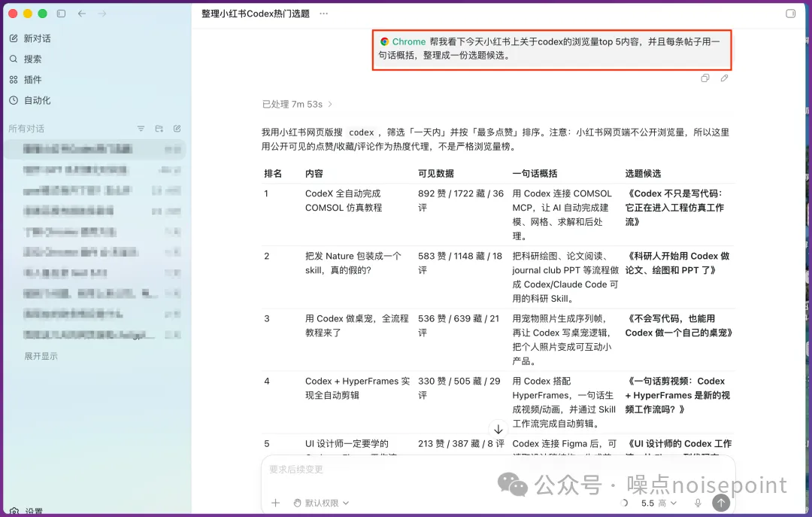Viewport: 812px width, 517px height.
Task: Open 搜索 in the sidebar
Action: (26, 59)
